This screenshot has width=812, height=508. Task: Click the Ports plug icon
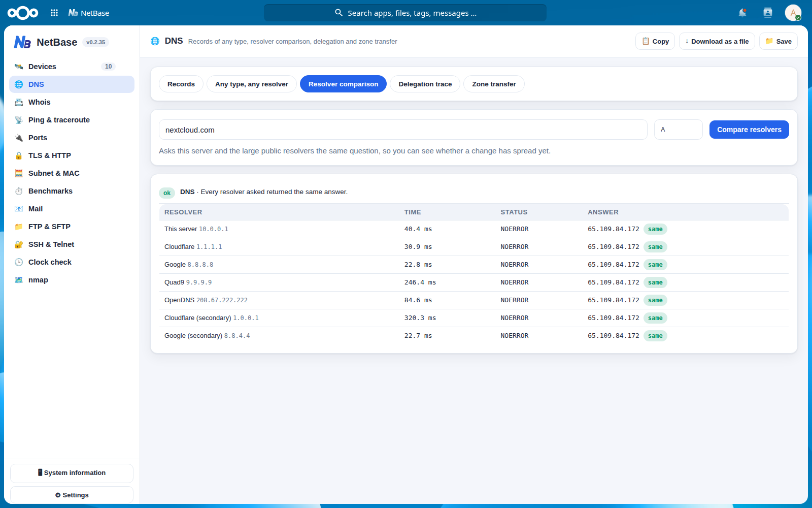[19, 138]
